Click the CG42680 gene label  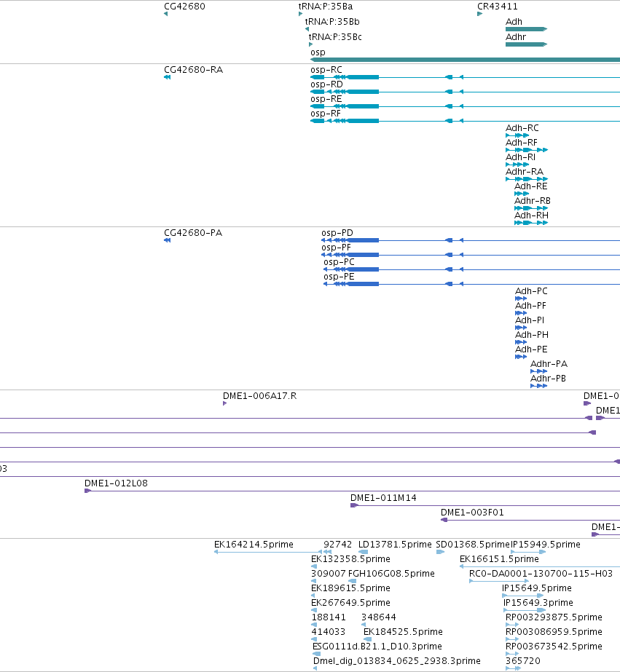pyautogui.click(x=184, y=7)
